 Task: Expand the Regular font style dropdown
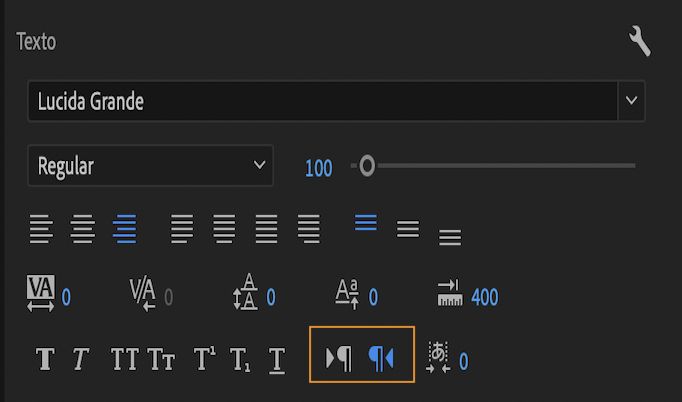pyautogui.click(x=150, y=166)
